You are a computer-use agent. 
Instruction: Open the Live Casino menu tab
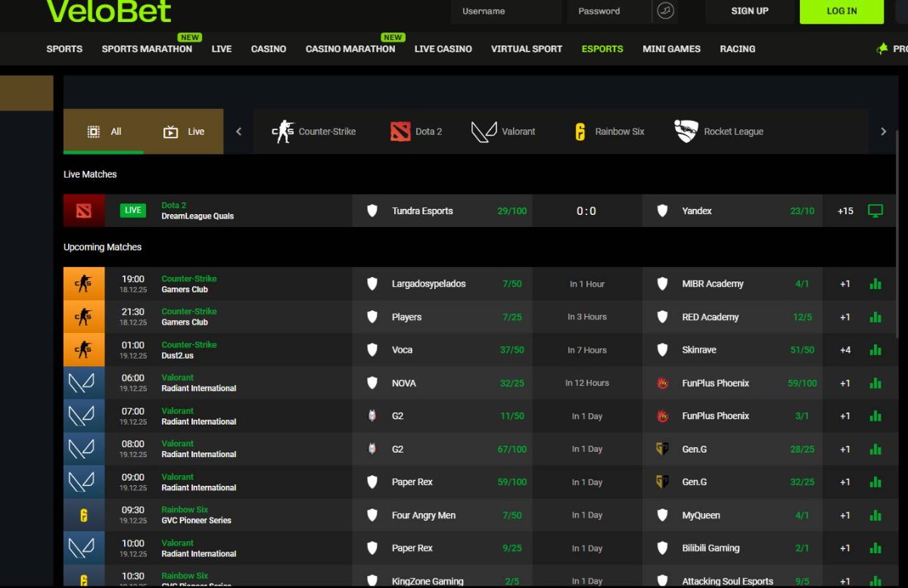443,48
